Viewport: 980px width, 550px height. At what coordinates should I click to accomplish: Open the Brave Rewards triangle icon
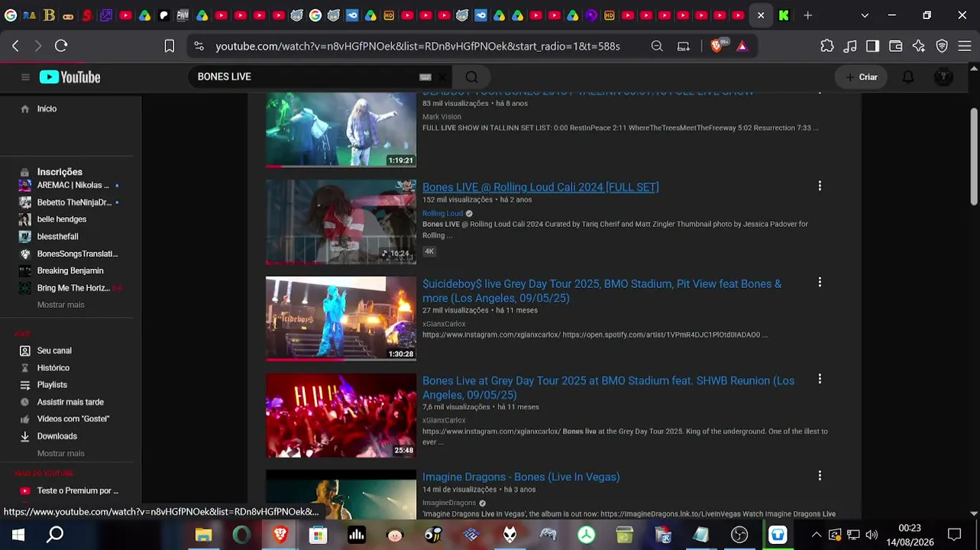pyautogui.click(x=742, y=47)
